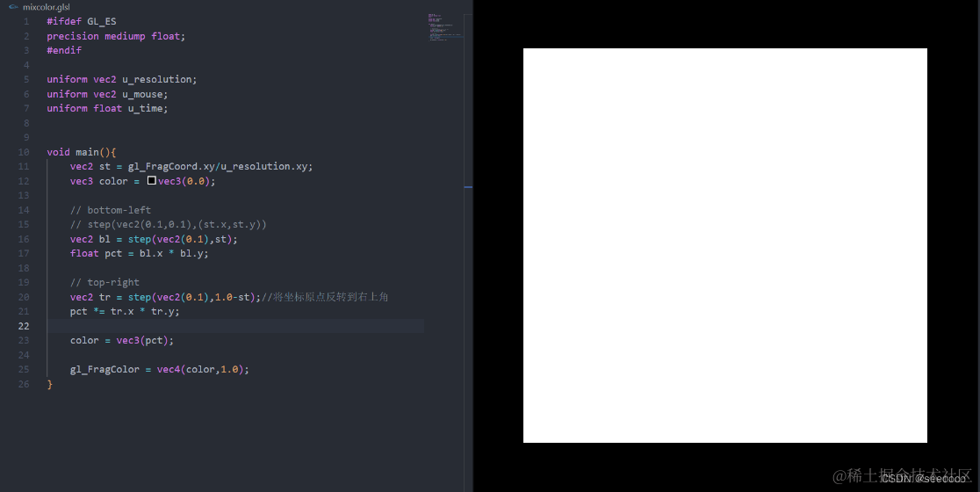Click the GLSL file icon beside mixcolor.glsl
This screenshot has height=492, width=980.
click(x=13, y=7)
